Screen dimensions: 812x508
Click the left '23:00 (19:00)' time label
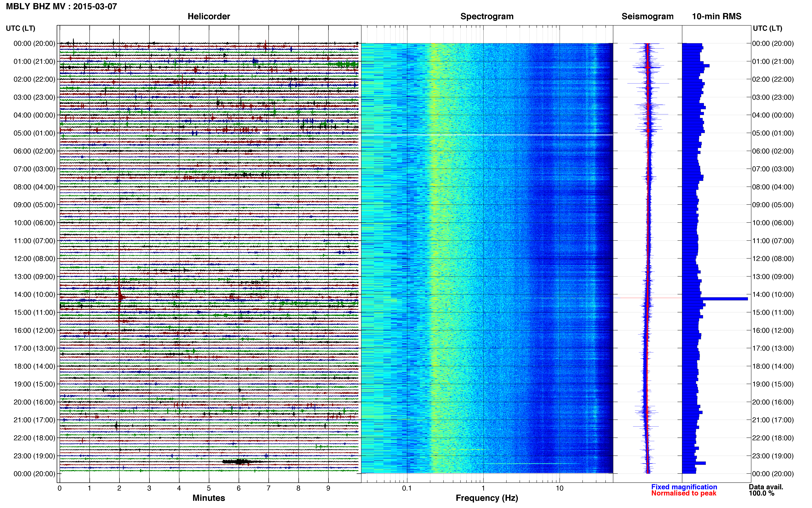click(34, 456)
